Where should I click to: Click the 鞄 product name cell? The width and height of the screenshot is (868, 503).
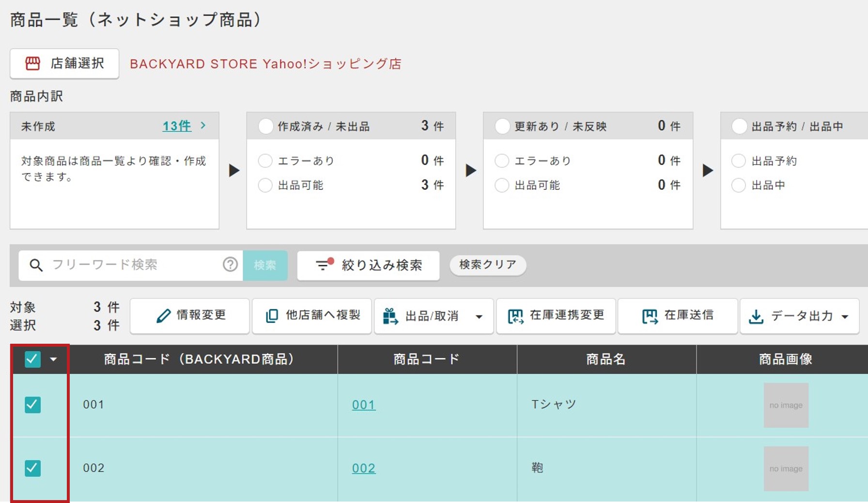pyautogui.click(x=606, y=468)
